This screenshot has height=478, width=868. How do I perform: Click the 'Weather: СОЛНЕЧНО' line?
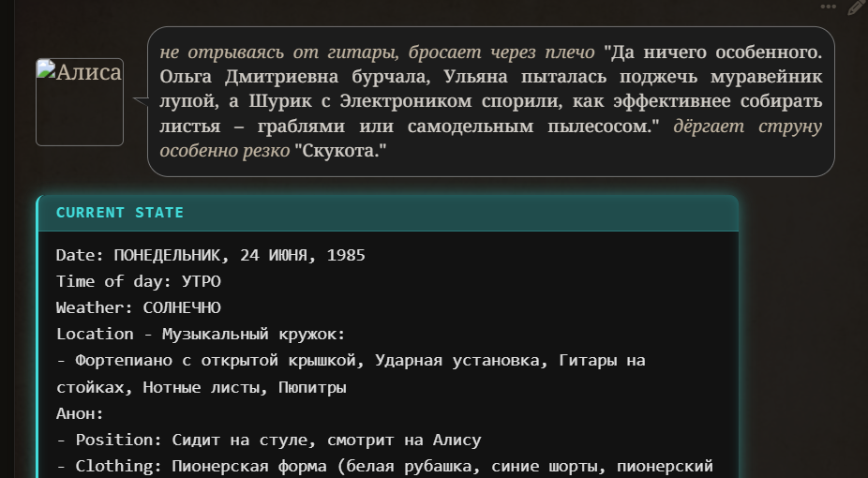point(139,307)
